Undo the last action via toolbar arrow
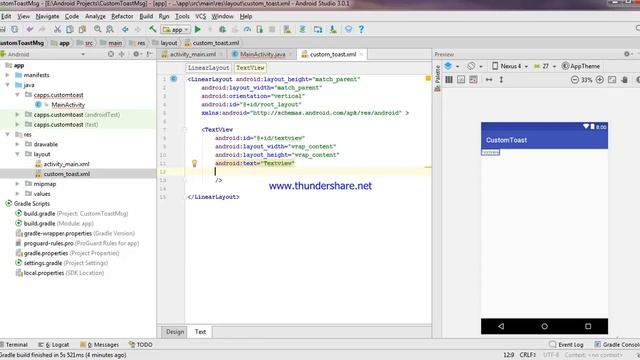This screenshot has height=360, width=640. coord(29,29)
